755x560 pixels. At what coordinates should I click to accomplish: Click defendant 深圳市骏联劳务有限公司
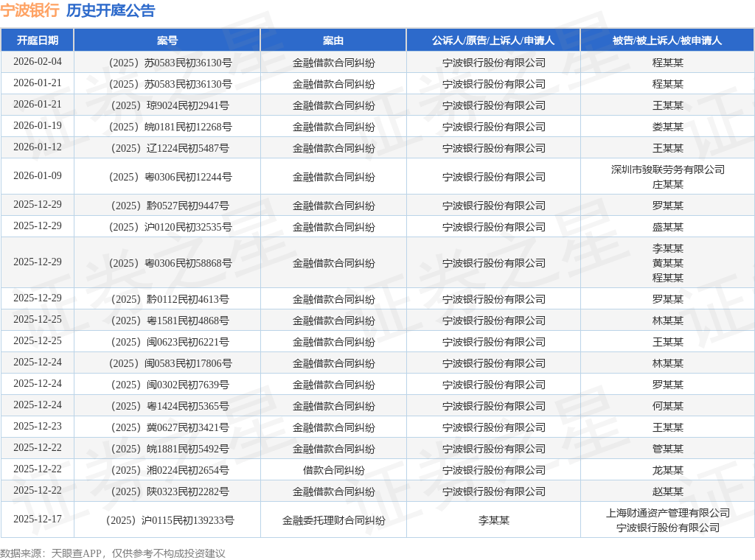pyautogui.click(x=667, y=169)
